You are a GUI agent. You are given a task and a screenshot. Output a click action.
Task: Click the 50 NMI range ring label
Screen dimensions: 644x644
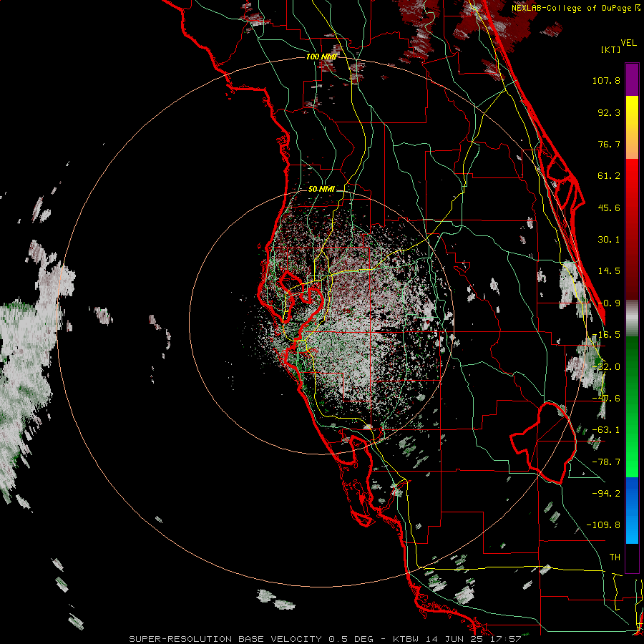pos(321,190)
